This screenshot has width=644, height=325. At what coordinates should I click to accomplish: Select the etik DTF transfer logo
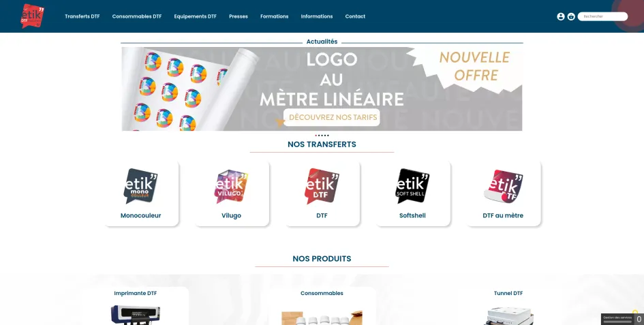click(x=322, y=186)
